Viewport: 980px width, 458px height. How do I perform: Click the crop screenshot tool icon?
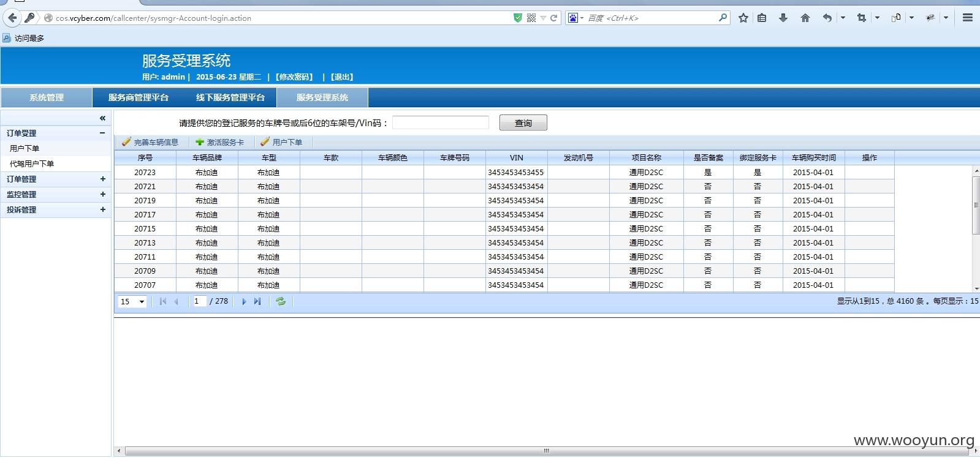862,18
